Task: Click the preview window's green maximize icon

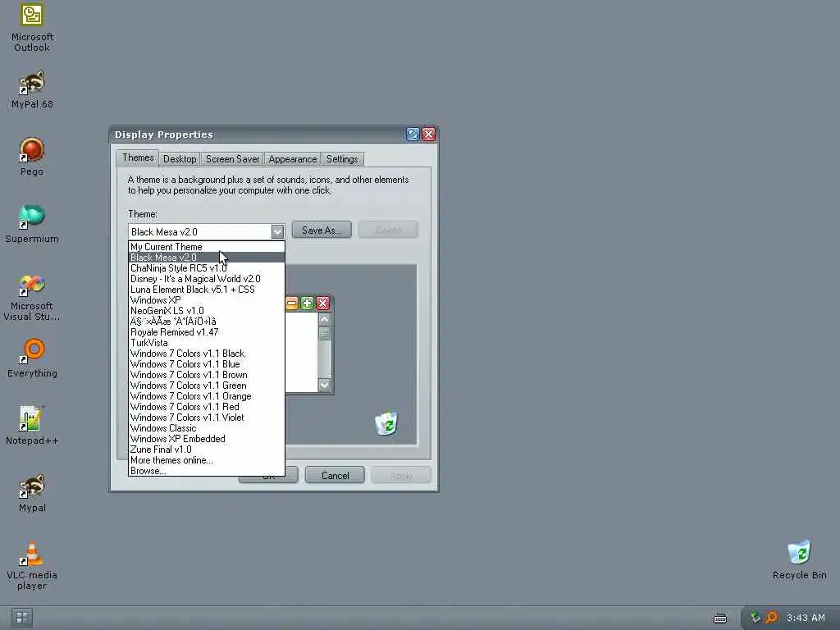Action: pyautogui.click(x=307, y=304)
